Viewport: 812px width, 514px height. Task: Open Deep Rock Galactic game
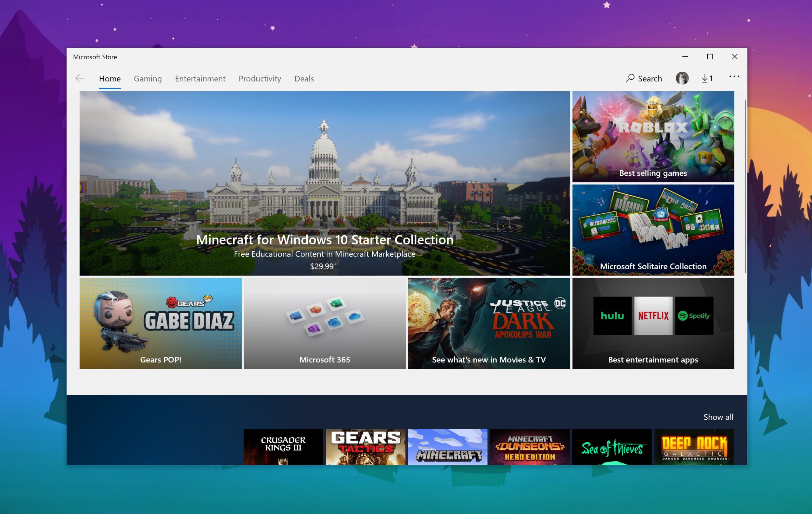(x=694, y=447)
